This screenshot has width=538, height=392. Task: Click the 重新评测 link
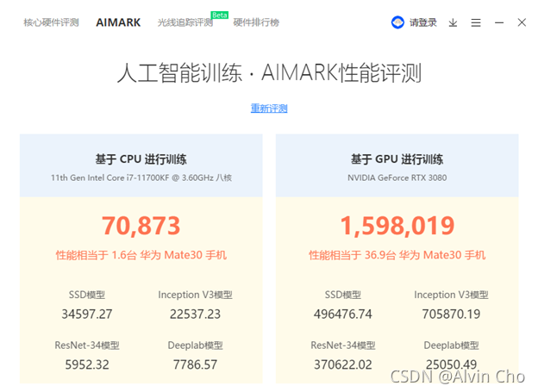click(269, 109)
